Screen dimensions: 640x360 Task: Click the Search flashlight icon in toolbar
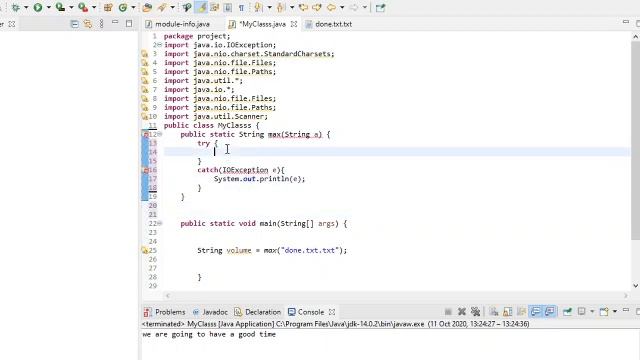coord(187,7)
